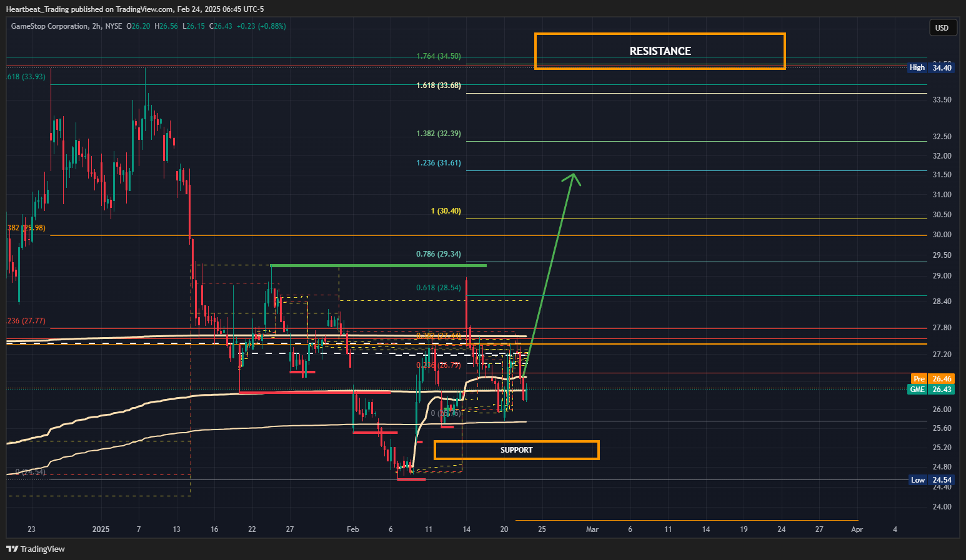Click date 19 on the time axis
This screenshot has height=560, width=966.
point(744,529)
